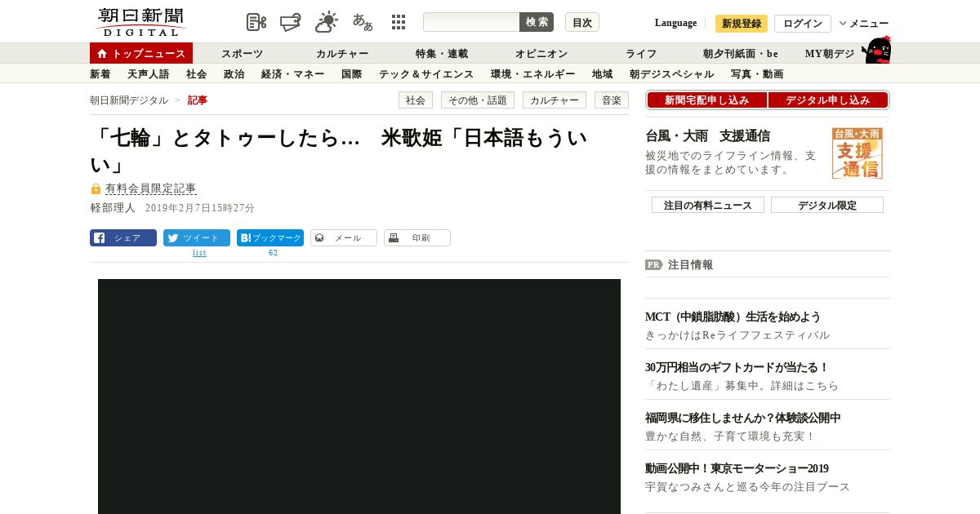Select the 社会 article tag
This screenshot has width=980, height=514.
[416, 100]
